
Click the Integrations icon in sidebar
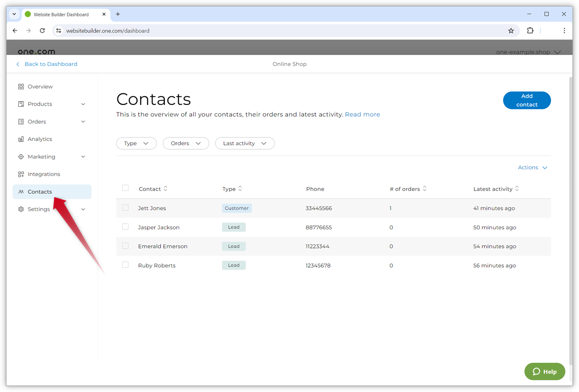[x=21, y=174]
